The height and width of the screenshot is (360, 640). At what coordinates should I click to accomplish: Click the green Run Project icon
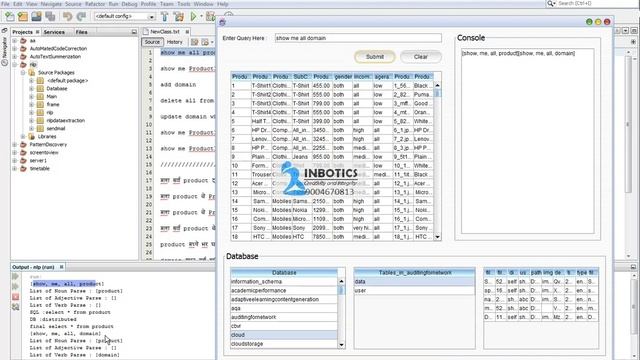click(193, 16)
